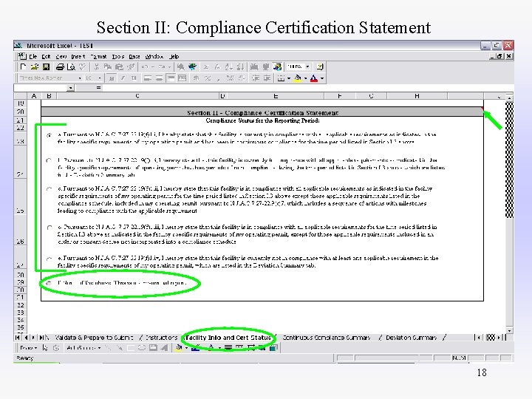Image resolution: width=532 pixels, height=399 pixels.
Task: Open the Draw menu dropdown
Action: [29, 348]
